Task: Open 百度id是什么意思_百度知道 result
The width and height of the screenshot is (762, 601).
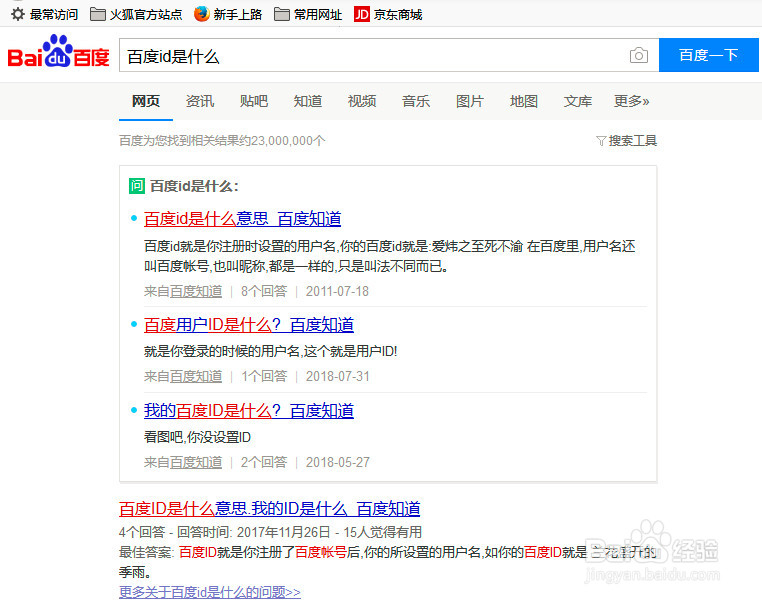Action: point(242,219)
